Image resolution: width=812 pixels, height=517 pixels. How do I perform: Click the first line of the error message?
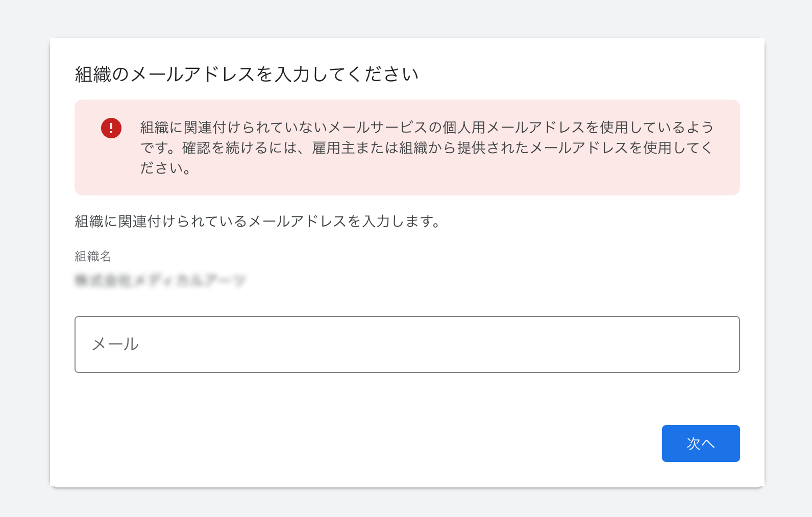click(426, 128)
